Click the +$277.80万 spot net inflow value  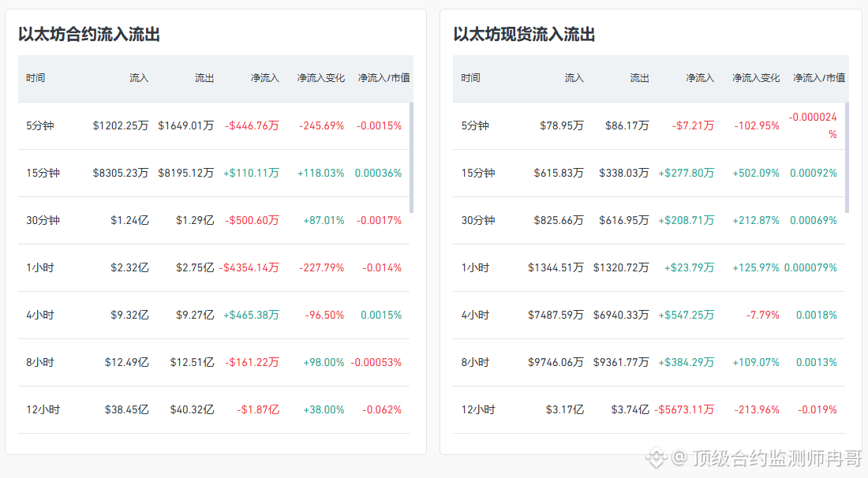point(687,174)
